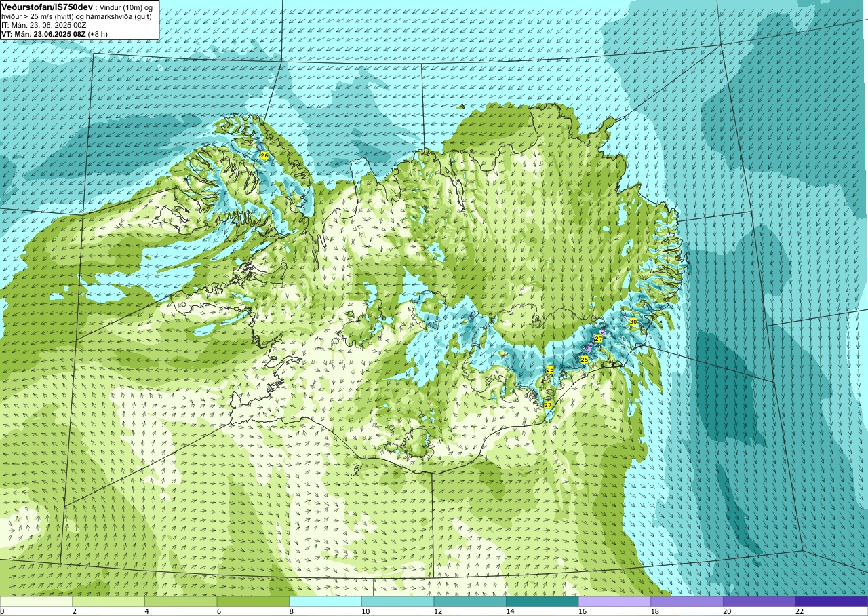Select the 'IT: Mán. 23. 06. 2025 00Z' line
The width and height of the screenshot is (868, 616).
[44, 24]
